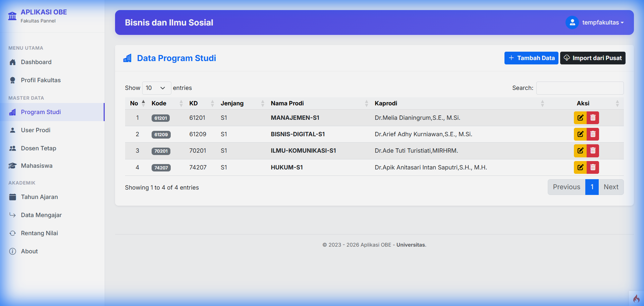This screenshot has height=306, width=644.
Task: Click the flame icon in bottom corner
Action: pos(636,298)
